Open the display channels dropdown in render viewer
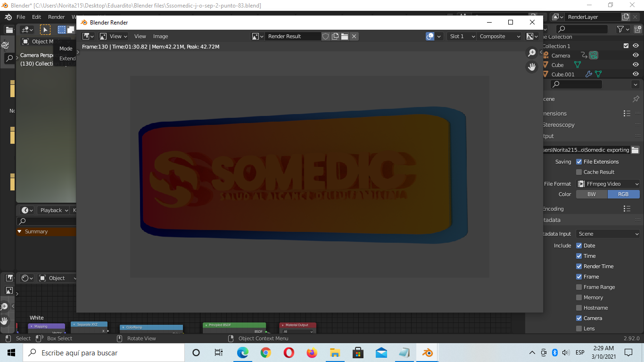The height and width of the screenshot is (362, 644). click(x=532, y=36)
